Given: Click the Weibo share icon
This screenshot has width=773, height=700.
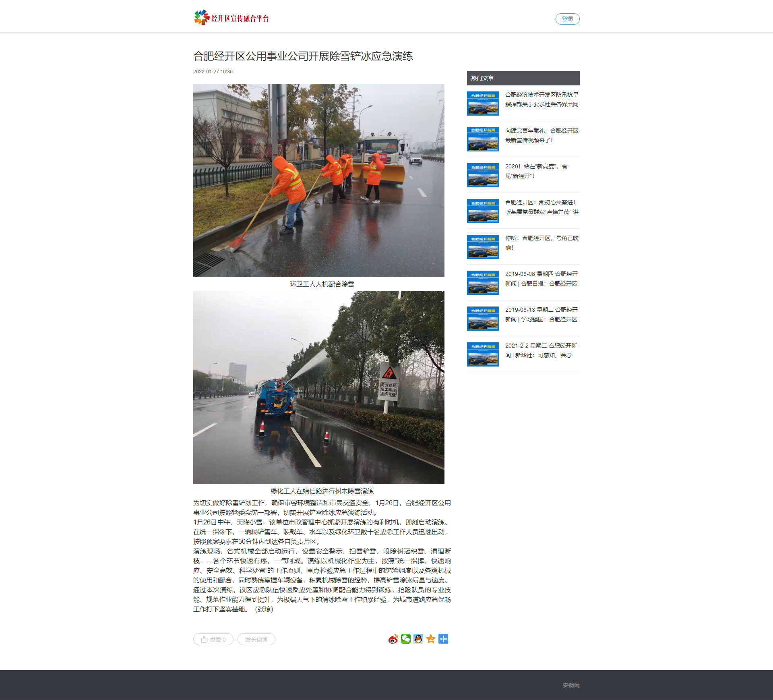Looking at the screenshot, I should (x=393, y=639).
